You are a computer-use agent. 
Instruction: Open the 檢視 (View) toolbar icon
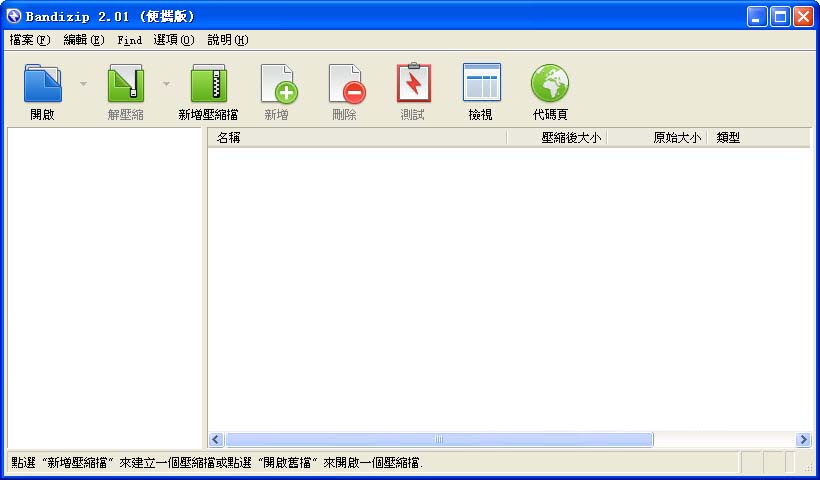[x=481, y=84]
